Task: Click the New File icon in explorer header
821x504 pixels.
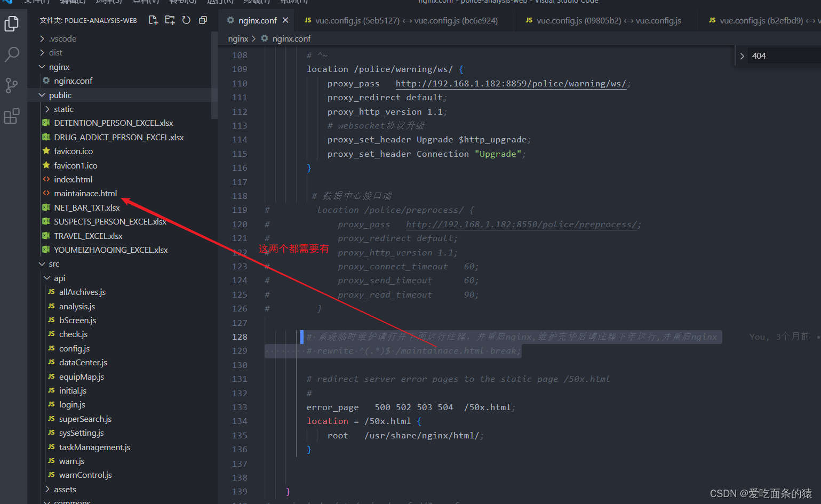Action: [153, 20]
